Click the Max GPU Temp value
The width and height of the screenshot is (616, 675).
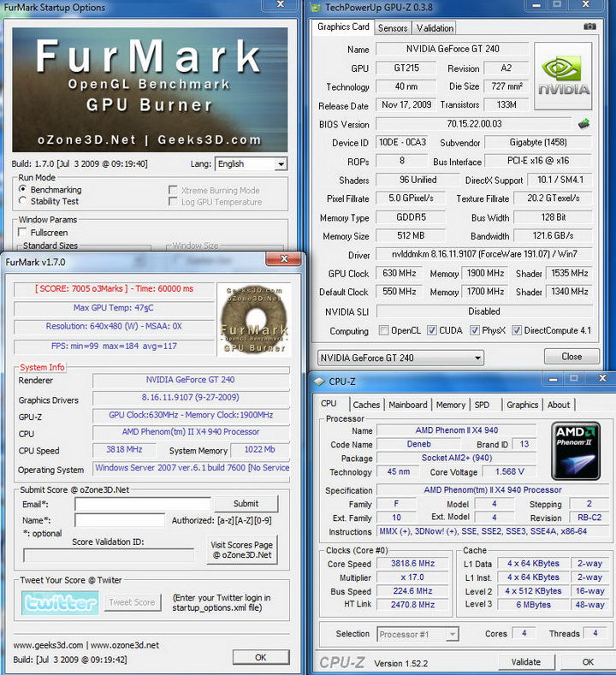[114, 308]
